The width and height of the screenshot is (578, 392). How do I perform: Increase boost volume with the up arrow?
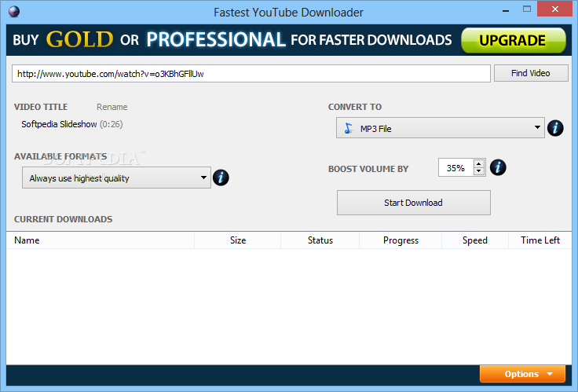pos(479,163)
